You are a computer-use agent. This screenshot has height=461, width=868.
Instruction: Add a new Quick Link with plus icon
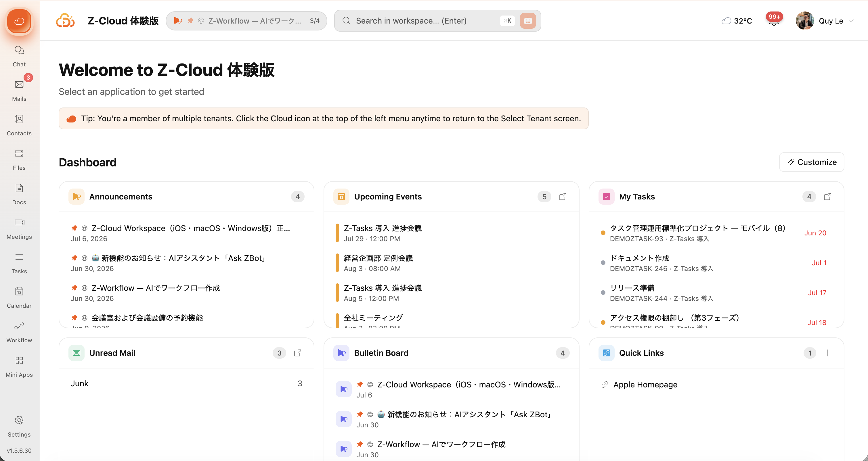point(827,353)
